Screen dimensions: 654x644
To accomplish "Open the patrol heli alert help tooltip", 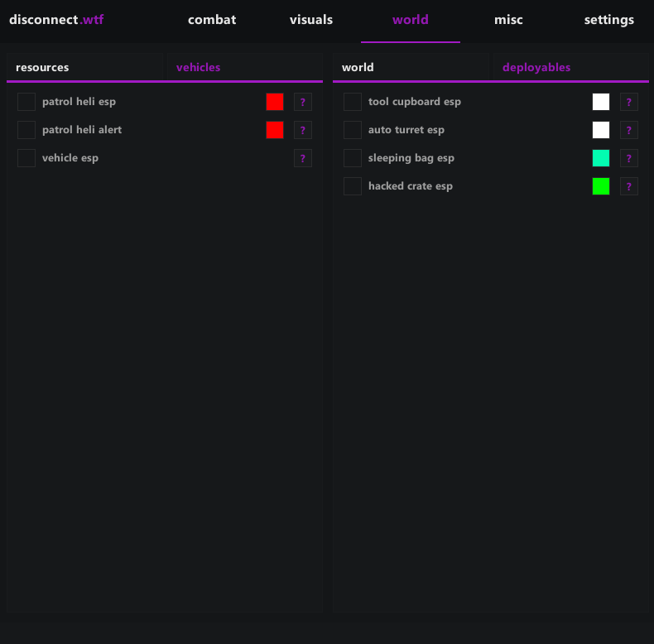I will coord(303,130).
